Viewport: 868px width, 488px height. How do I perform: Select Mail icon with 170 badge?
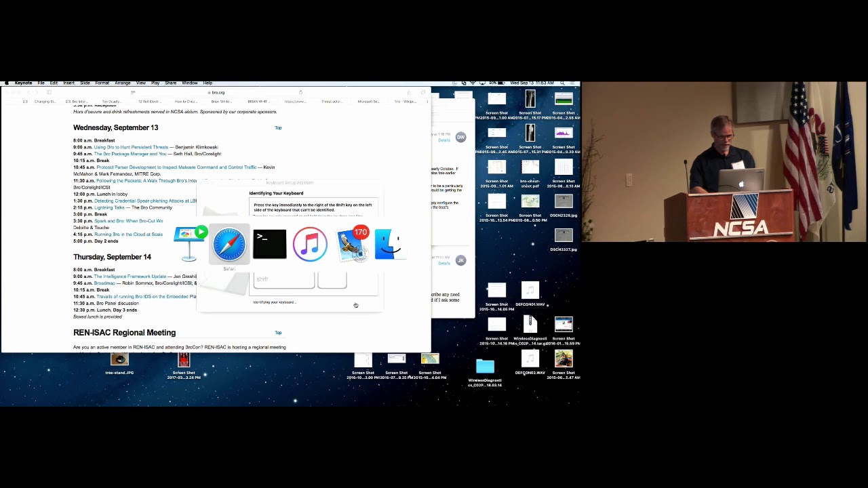pos(351,244)
